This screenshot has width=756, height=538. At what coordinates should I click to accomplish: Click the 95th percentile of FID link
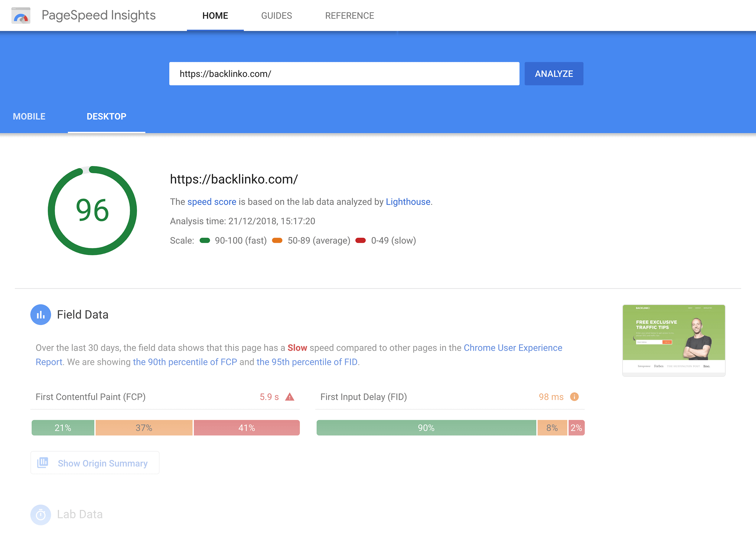tap(307, 362)
